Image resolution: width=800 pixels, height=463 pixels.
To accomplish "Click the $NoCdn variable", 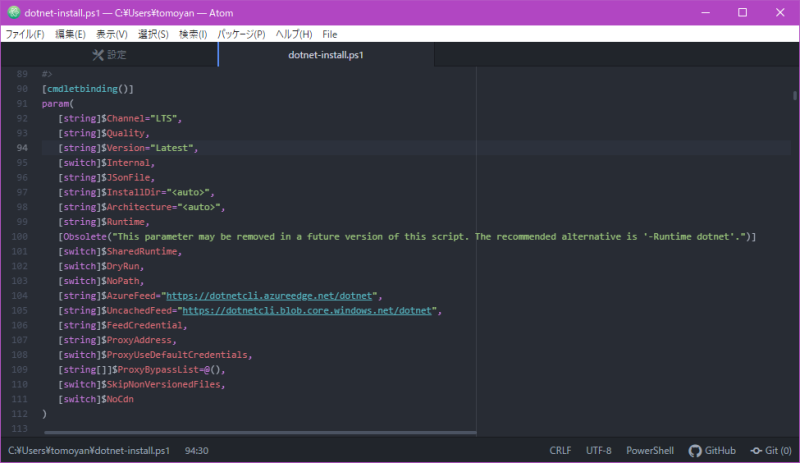I will [118, 399].
